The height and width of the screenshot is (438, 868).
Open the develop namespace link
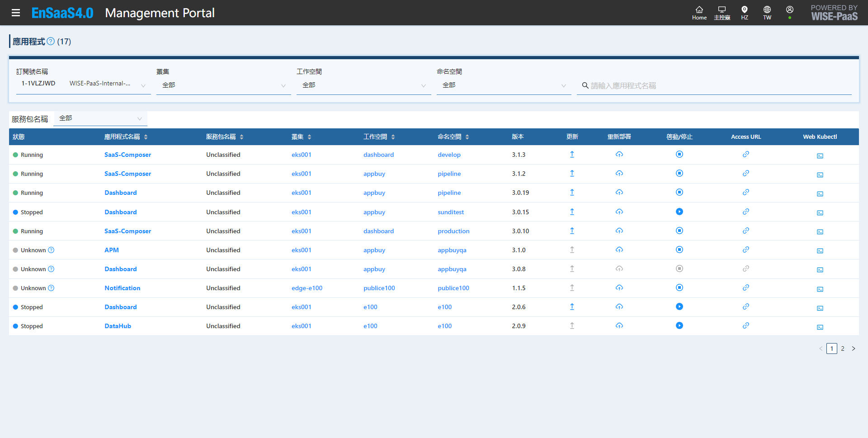pos(449,155)
